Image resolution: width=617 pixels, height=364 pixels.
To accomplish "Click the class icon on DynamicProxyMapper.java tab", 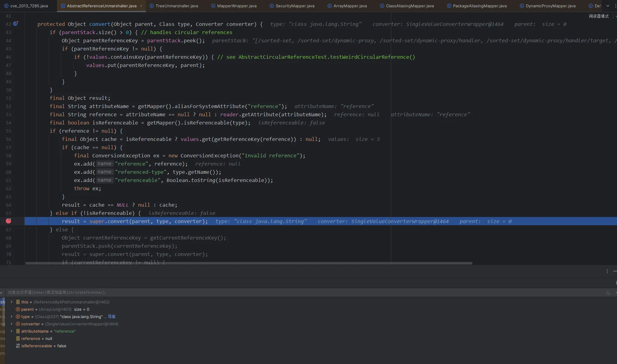I will (522, 6).
